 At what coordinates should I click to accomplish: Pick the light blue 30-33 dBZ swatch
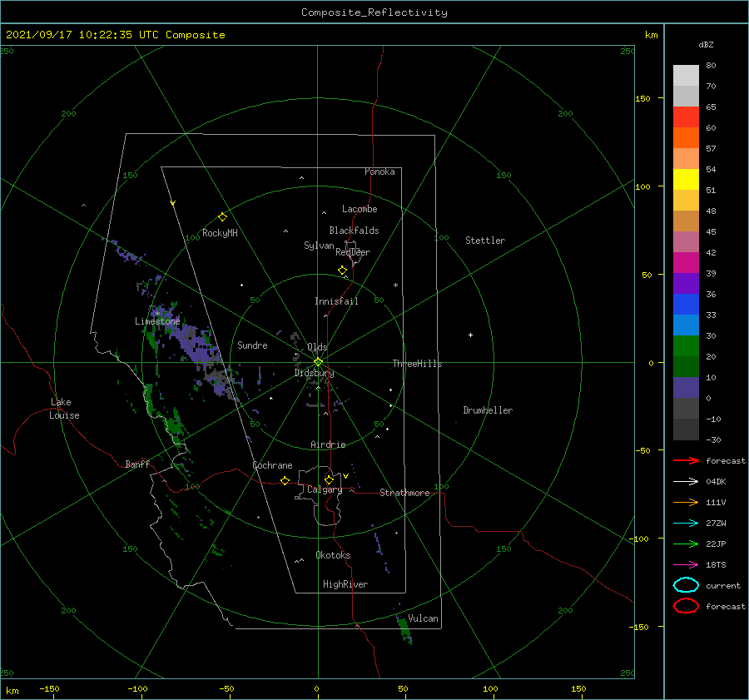[686, 325]
